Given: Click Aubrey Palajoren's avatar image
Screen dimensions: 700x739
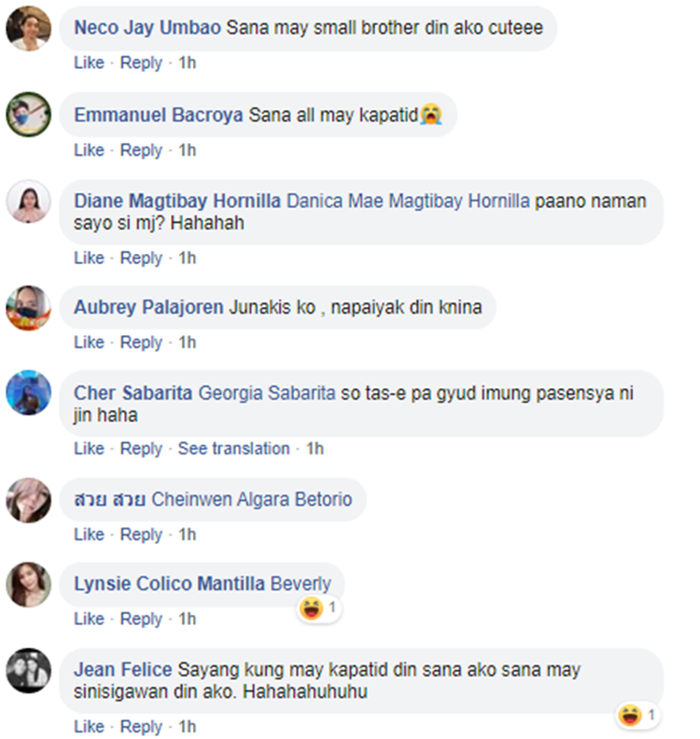Looking at the screenshot, I should point(28,308).
